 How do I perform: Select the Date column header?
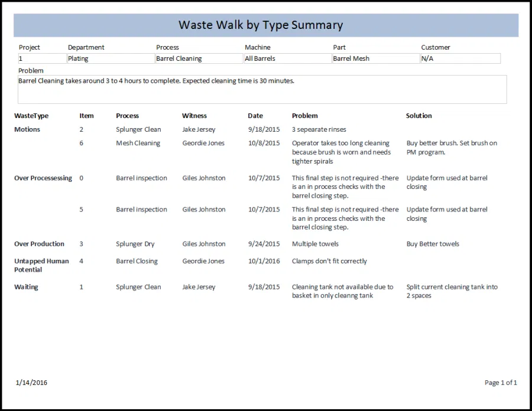pyautogui.click(x=255, y=116)
